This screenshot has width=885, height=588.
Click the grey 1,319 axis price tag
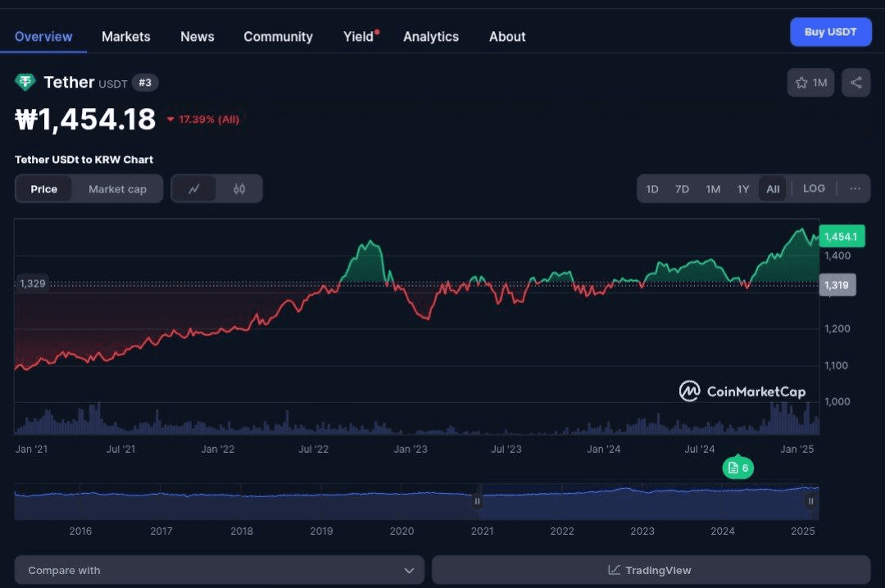point(837,285)
